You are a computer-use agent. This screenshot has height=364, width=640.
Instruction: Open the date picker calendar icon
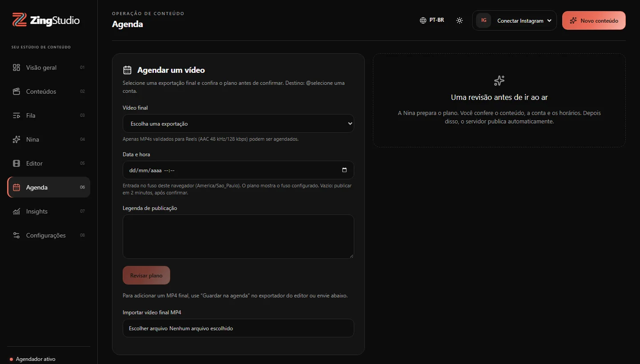click(344, 170)
